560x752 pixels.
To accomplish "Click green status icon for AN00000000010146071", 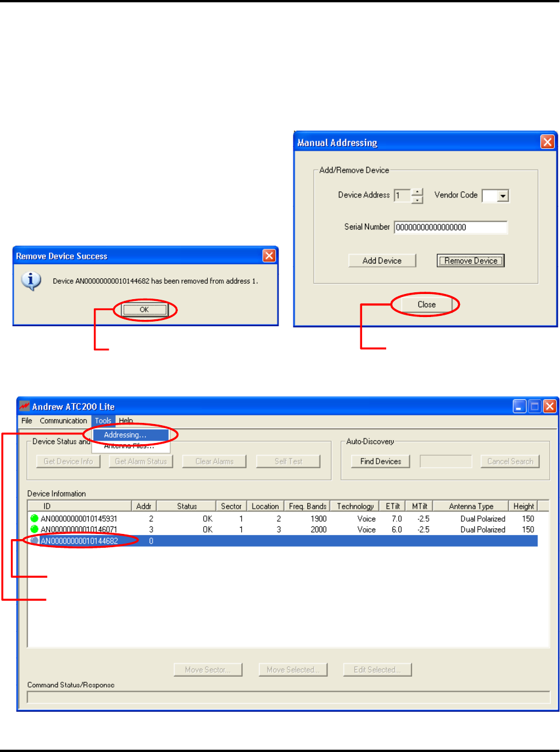I will 35,529.
